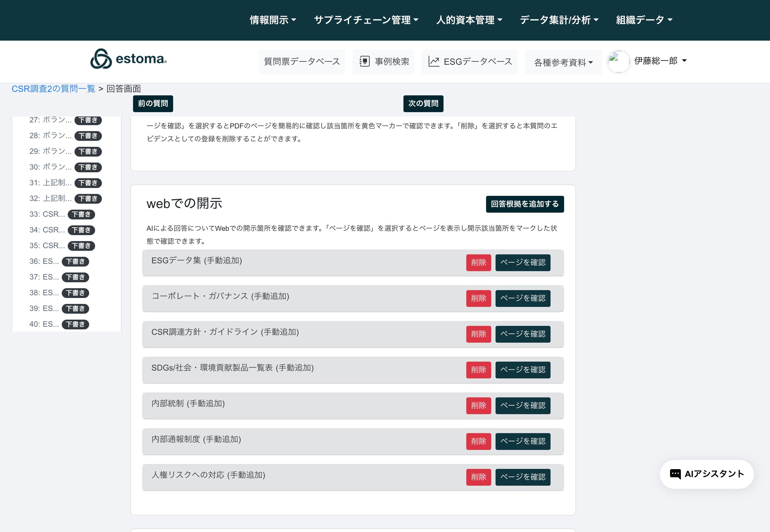
Task: Click the estoma logo icon
Action: [101, 59]
